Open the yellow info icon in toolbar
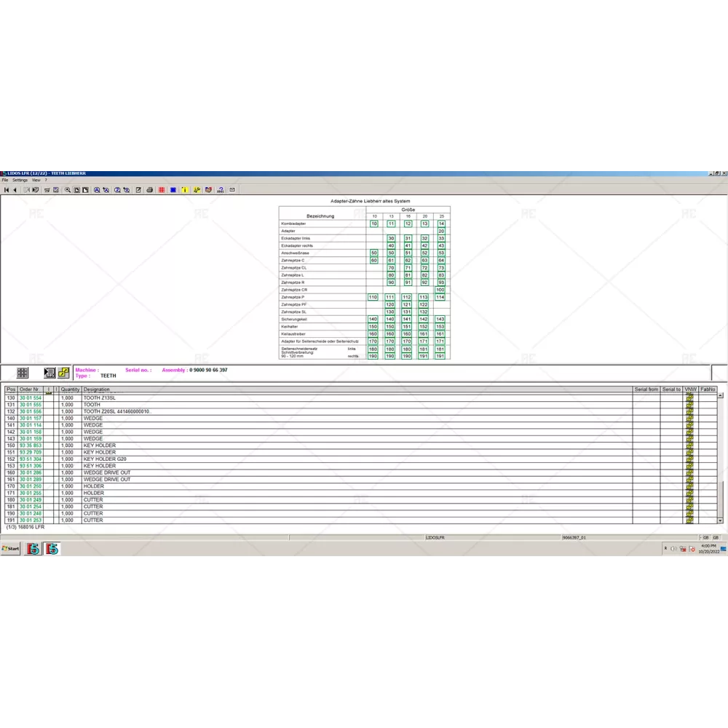Viewport: 728px width, 728px height. (x=185, y=190)
